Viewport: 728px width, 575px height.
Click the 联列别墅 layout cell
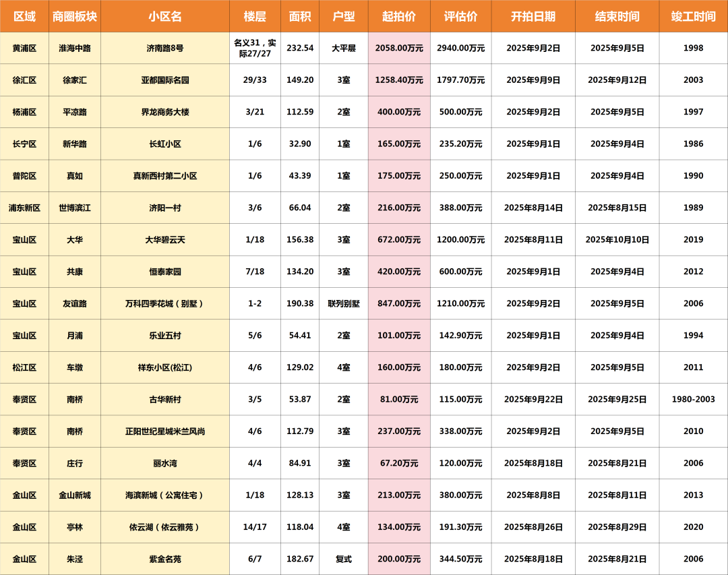coord(344,304)
